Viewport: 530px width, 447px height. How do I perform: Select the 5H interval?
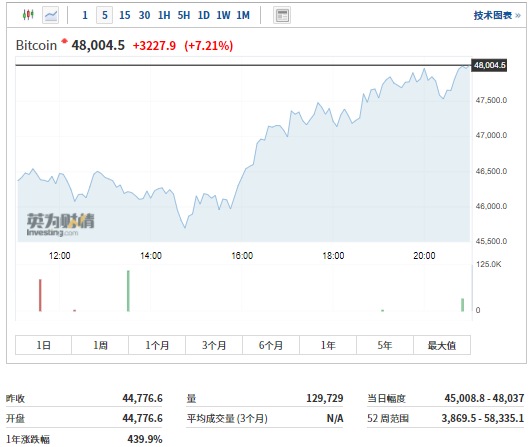click(x=184, y=15)
